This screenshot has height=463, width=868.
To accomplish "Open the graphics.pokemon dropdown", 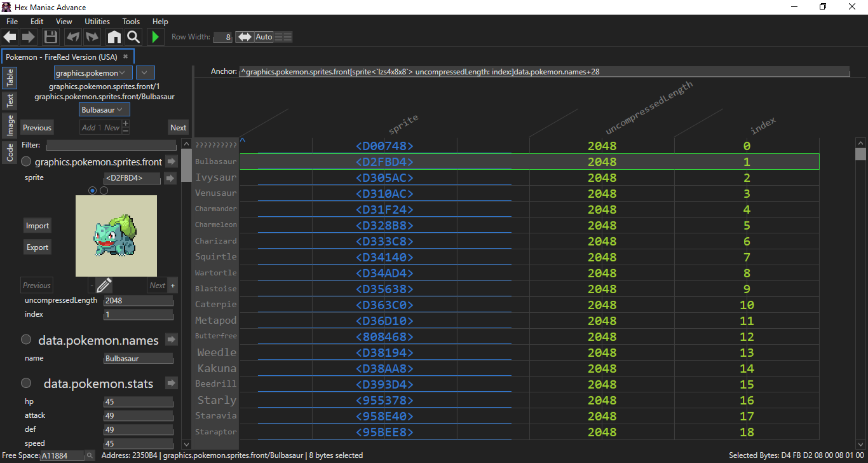I will (93, 73).
